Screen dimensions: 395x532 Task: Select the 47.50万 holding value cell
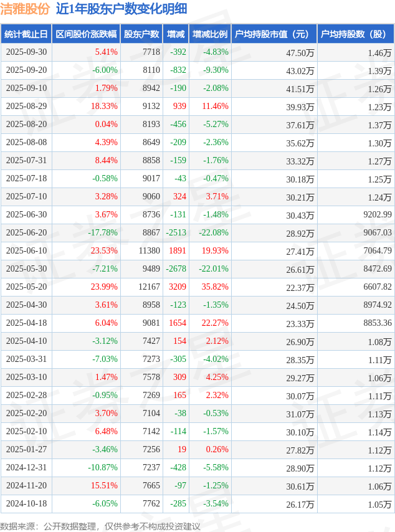coord(300,52)
